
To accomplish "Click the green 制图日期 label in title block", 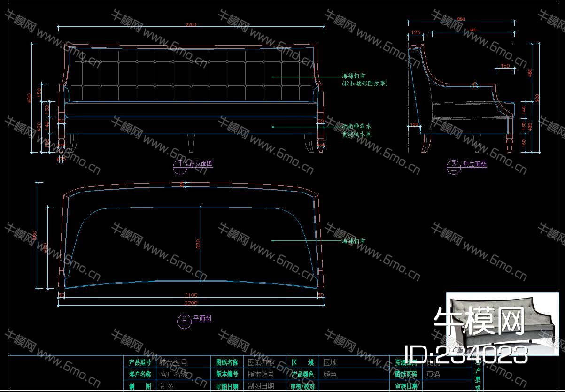I will (227, 386).
